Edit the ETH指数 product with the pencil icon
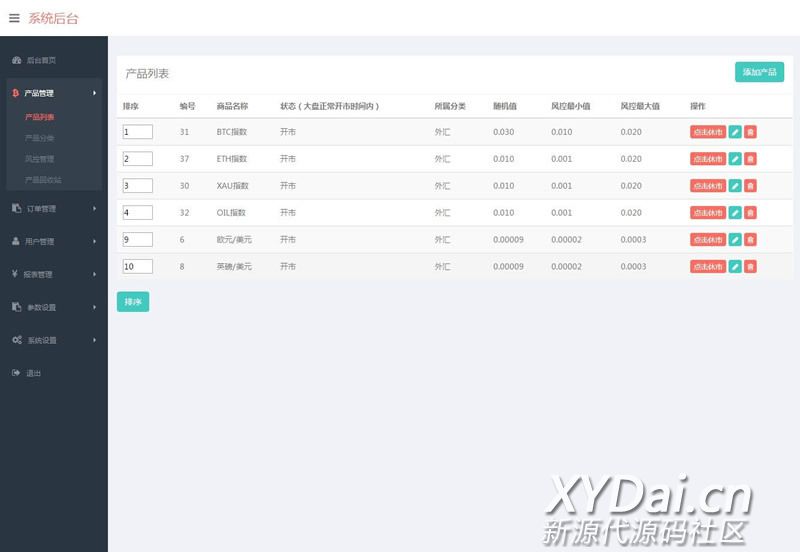 pos(735,159)
